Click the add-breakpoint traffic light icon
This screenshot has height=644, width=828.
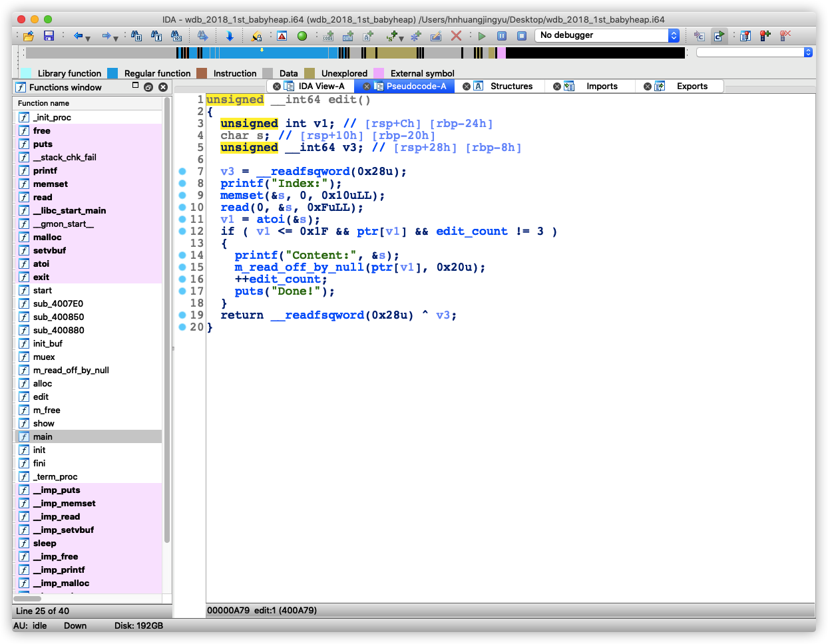765,36
